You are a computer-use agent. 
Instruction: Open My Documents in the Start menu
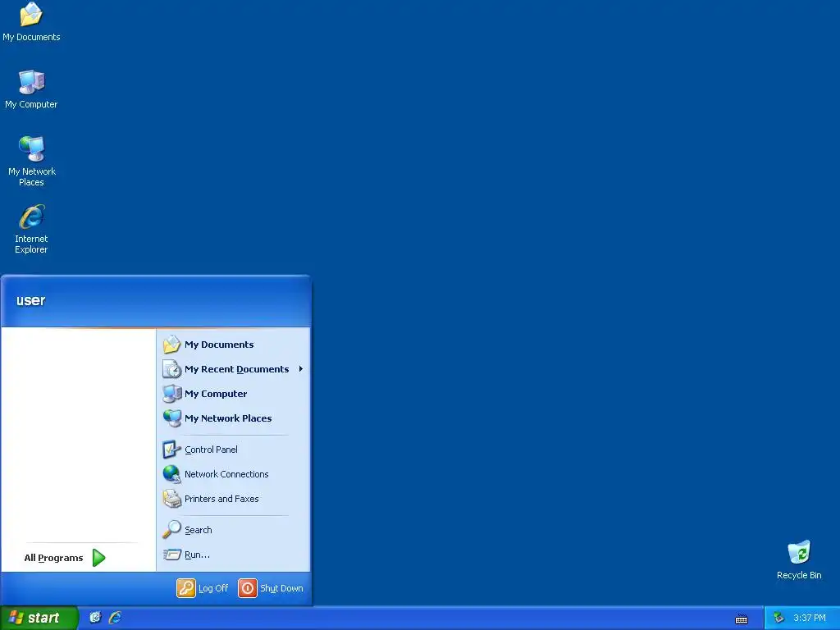point(233,345)
